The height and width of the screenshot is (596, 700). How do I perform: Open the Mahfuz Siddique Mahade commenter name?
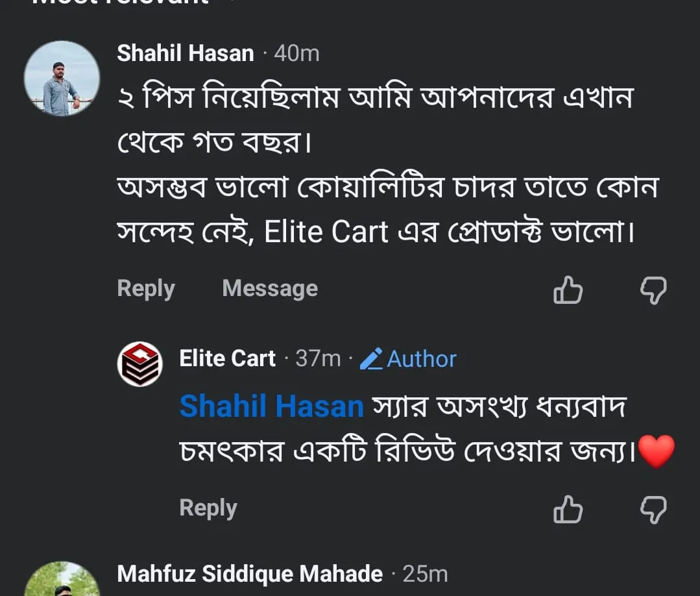tap(250, 574)
